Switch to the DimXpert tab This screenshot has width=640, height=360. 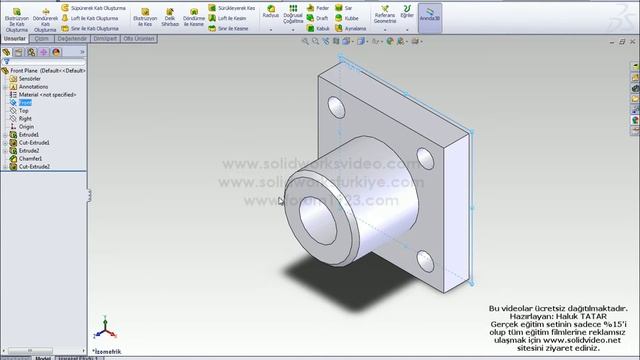click(105, 39)
